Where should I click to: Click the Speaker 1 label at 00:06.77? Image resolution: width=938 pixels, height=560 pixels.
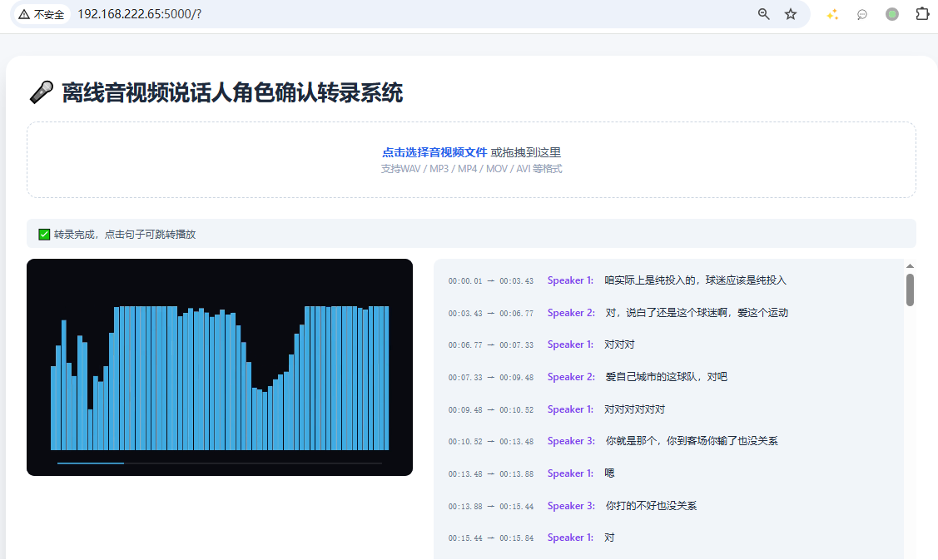570,344
